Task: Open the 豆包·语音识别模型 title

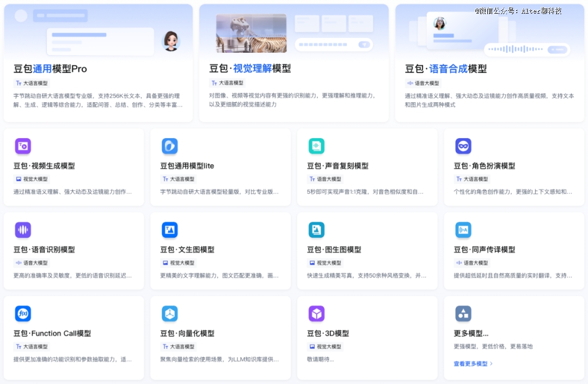Action: click(44, 250)
